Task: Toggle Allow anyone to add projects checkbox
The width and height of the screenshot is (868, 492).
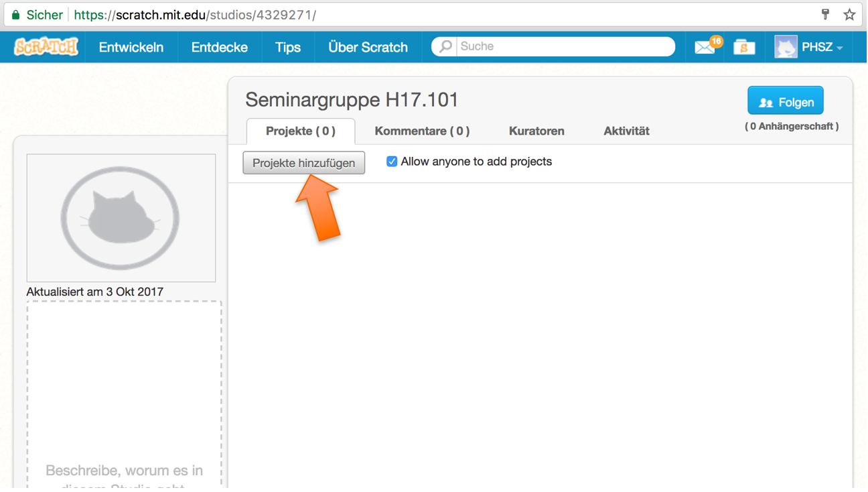Action: (392, 162)
